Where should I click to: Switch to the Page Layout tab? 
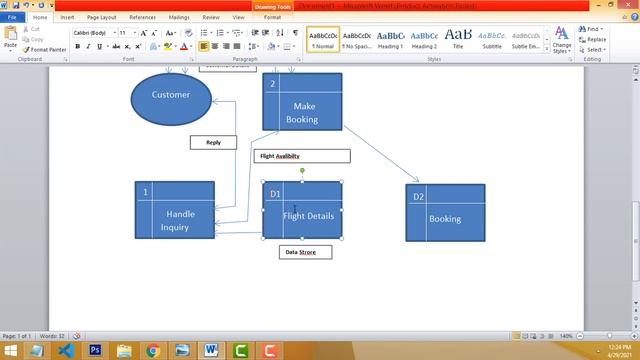[x=102, y=18]
